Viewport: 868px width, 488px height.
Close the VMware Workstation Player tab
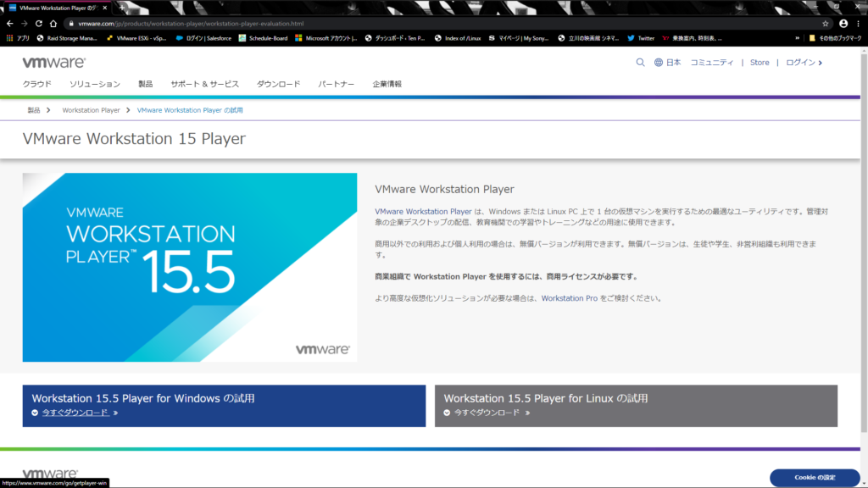[104, 8]
